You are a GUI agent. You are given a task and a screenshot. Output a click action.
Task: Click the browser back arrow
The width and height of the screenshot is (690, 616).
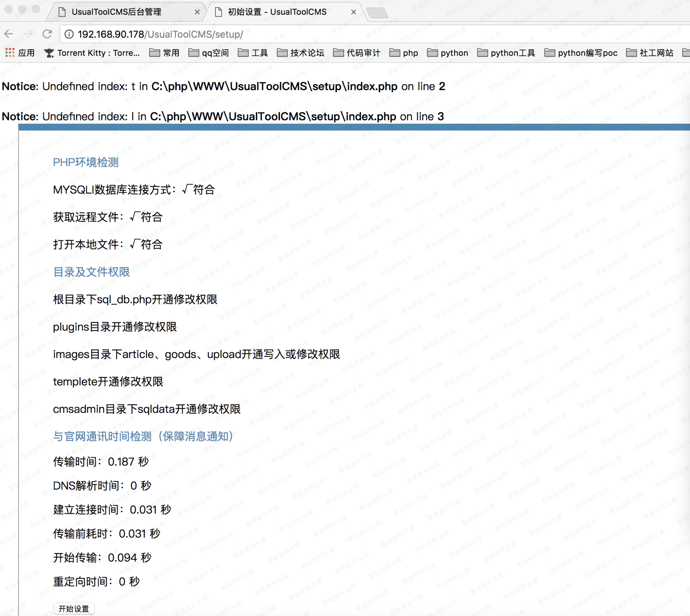point(9,34)
